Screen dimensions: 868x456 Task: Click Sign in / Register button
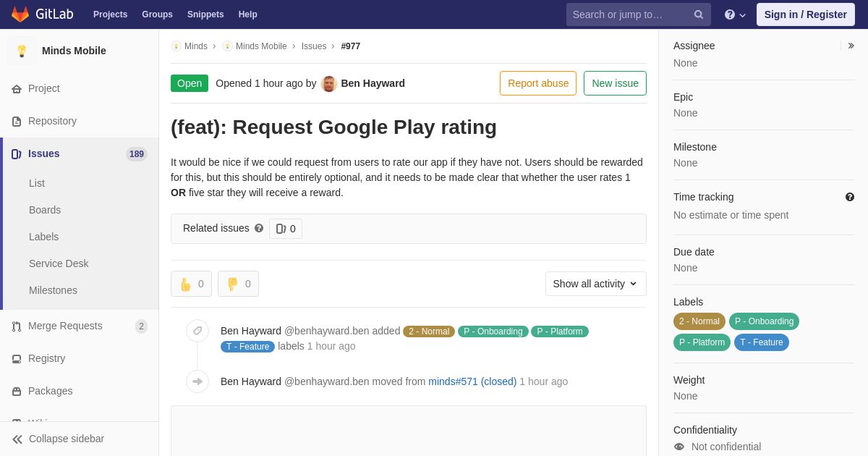click(806, 14)
